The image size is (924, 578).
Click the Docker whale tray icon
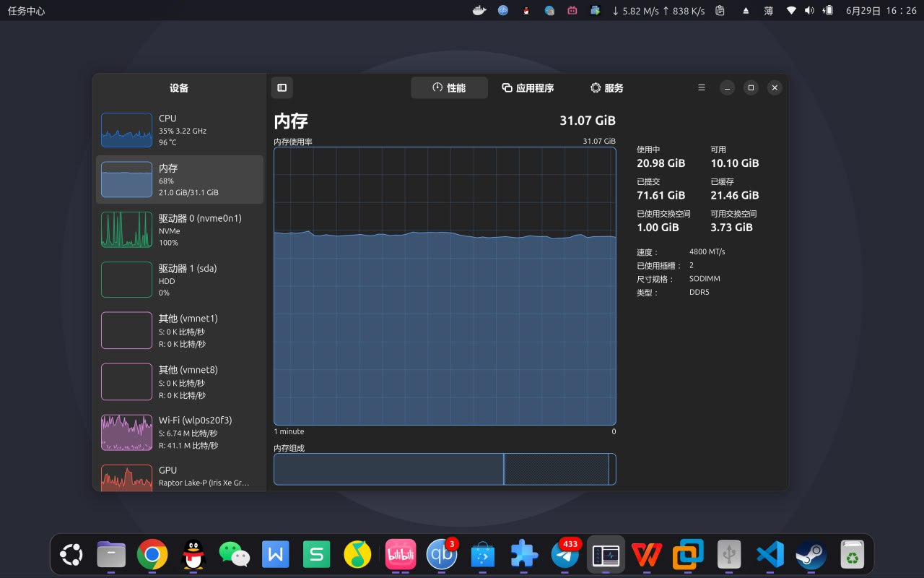(479, 11)
